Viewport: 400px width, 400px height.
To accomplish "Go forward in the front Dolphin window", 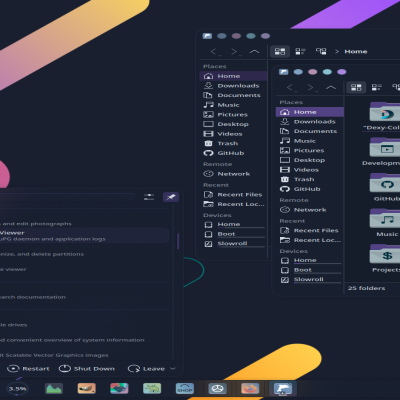I will (x=311, y=88).
